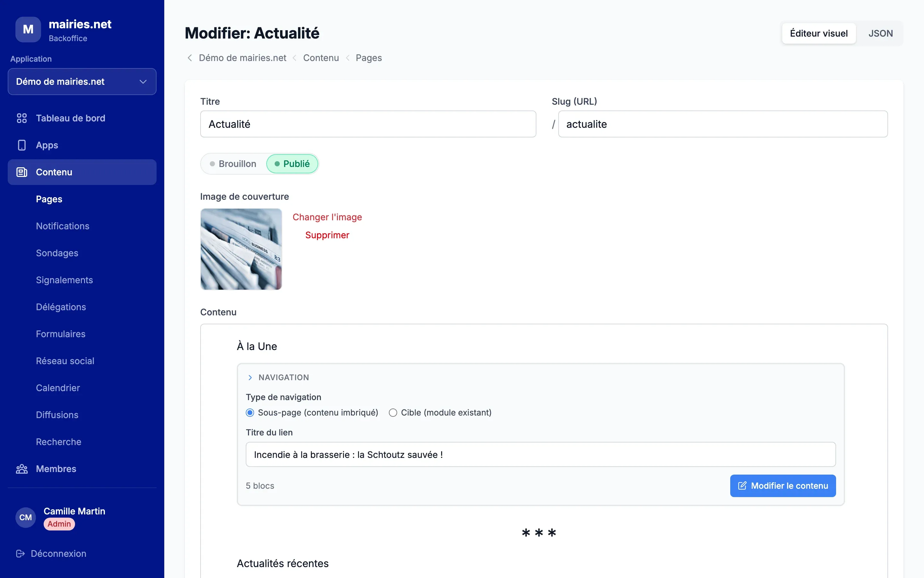Image resolution: width=924 pixels, height=578 pixels.
Task: Open the Apps menu item
Action: 82,145
